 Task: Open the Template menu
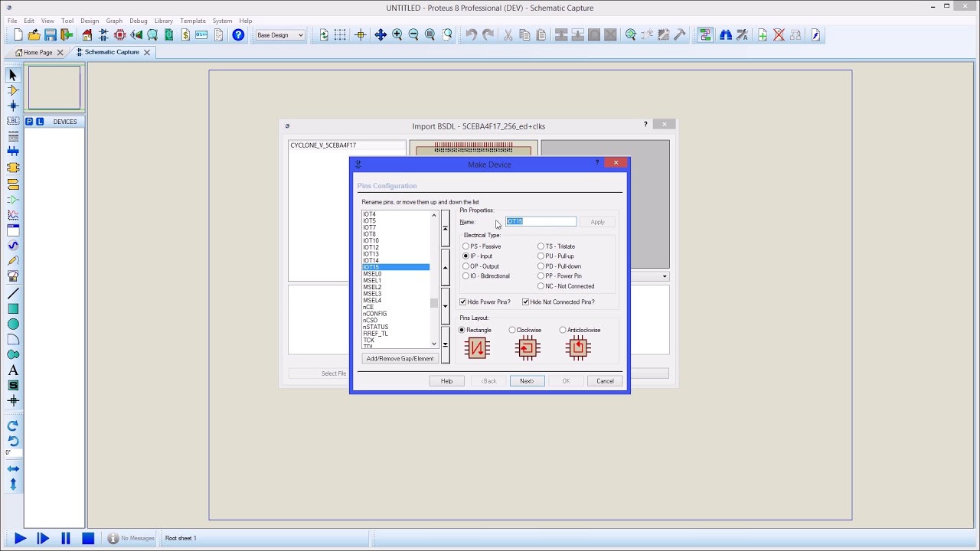193,21
